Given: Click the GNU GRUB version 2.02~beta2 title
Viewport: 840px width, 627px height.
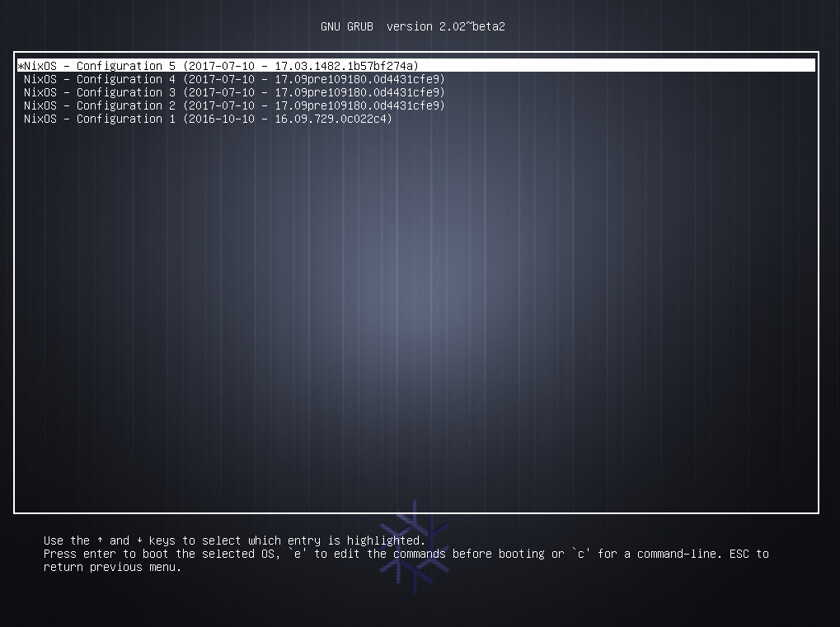Looking at the screenshot, I should (412, 26).
